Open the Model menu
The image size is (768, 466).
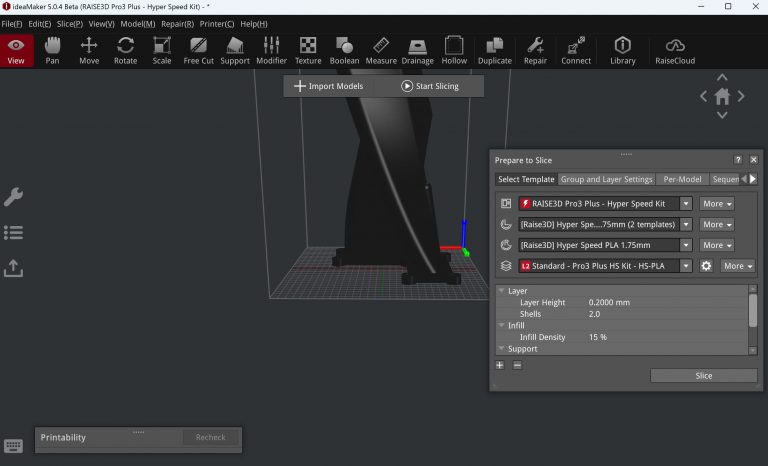[x=138, y=24]
